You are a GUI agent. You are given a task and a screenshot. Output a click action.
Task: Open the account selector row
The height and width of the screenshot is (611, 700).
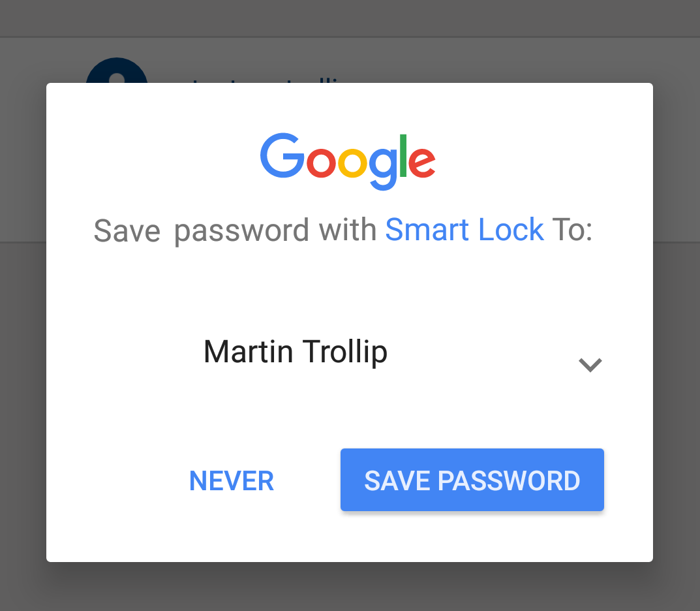[x=350, y=352]
